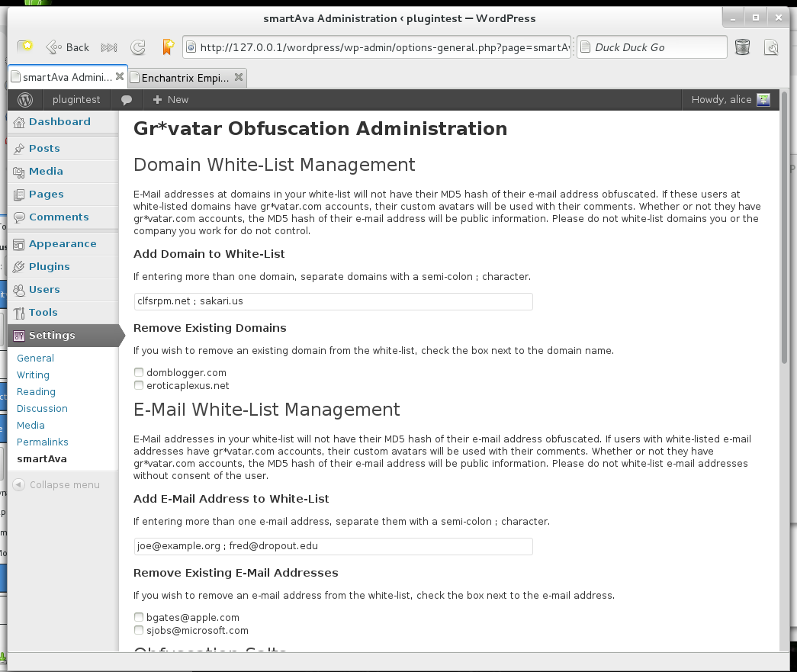
Task: Open the trash can icon in browser toolbar
Action: [x=743, y=47]
